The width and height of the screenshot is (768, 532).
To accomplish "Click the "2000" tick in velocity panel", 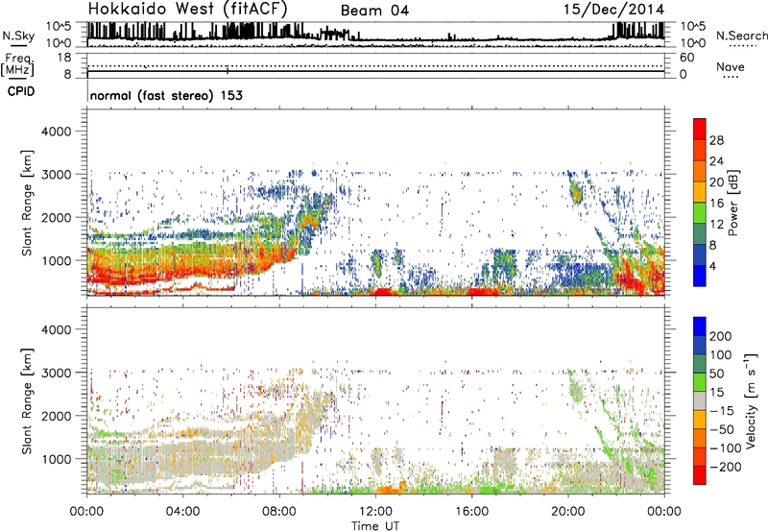I will click(57, 416).
